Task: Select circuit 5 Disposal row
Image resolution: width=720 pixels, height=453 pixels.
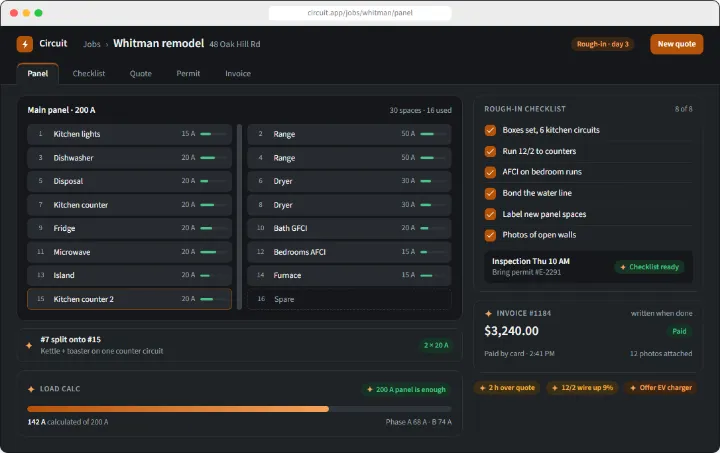Action: point(129,181)
